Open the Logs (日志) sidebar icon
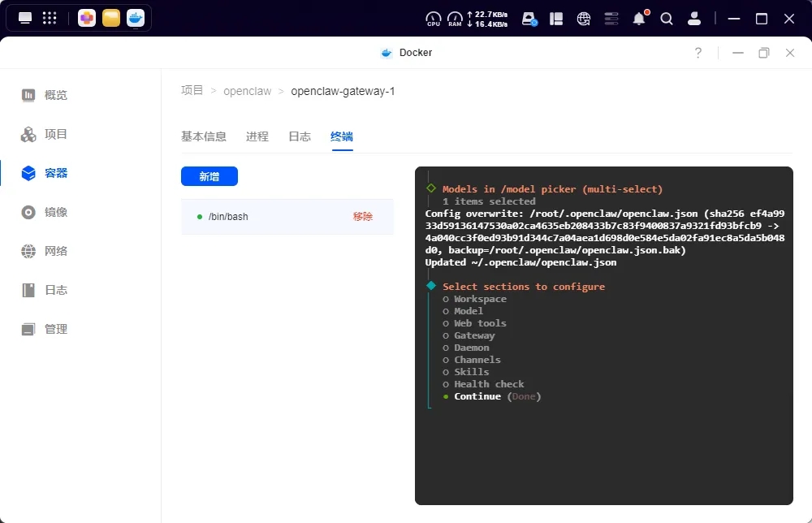The image size is (812, 523). [29, 290]
